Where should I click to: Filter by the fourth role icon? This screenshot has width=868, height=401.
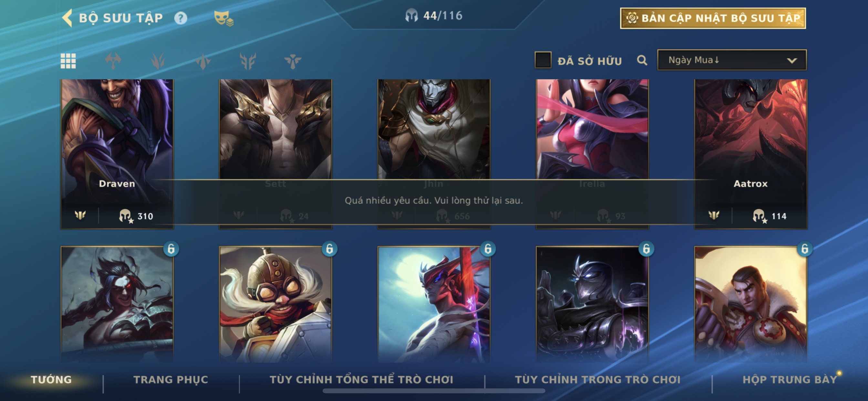click(x=248, y=61)
